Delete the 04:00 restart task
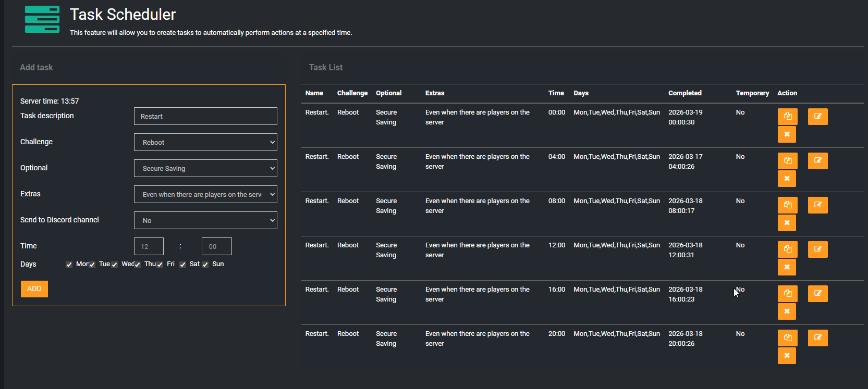This screenshot has height=389, width=868. coord(787,179)
